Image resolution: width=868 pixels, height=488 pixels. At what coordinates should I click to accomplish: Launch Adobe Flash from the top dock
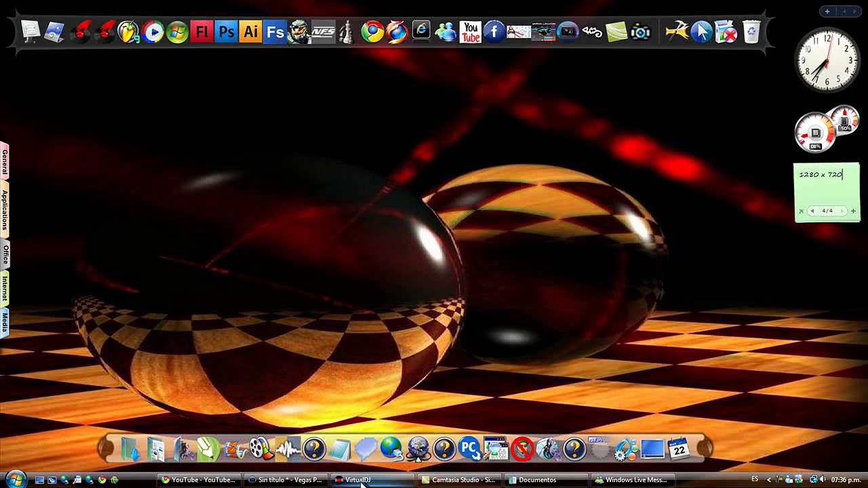(x=202, y=32)
